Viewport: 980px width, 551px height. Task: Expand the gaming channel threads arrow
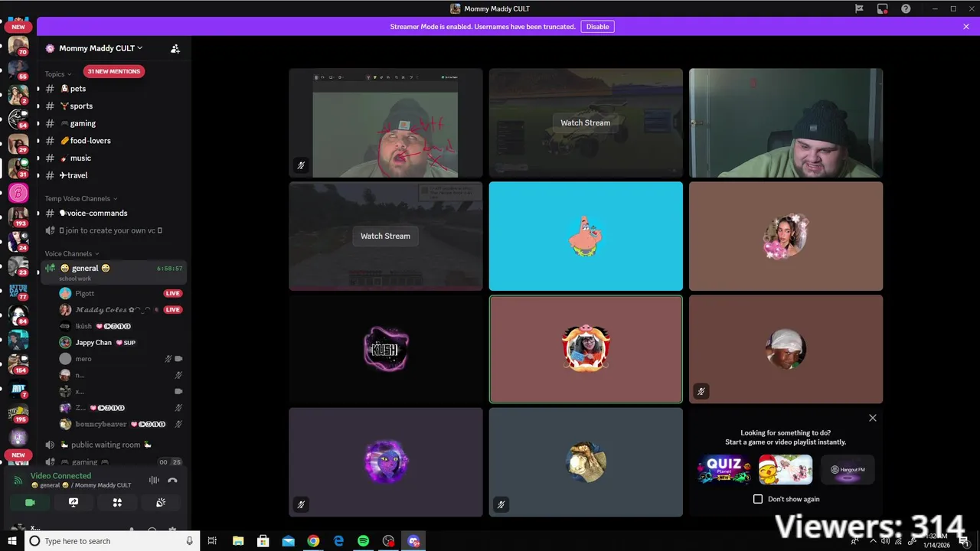[38, 123]
